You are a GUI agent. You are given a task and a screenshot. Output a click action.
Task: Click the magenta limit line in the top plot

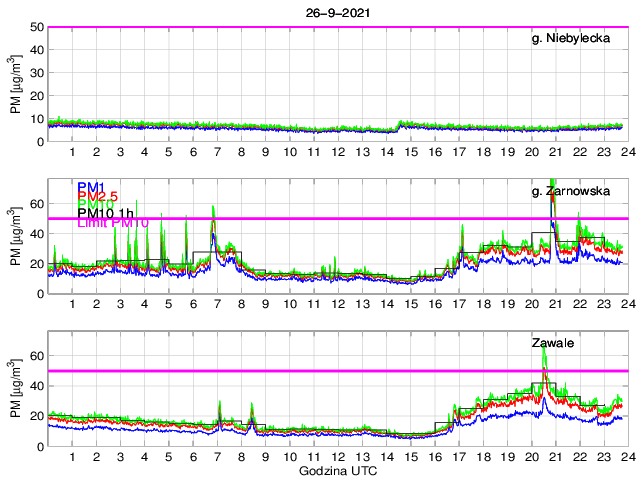300,27
